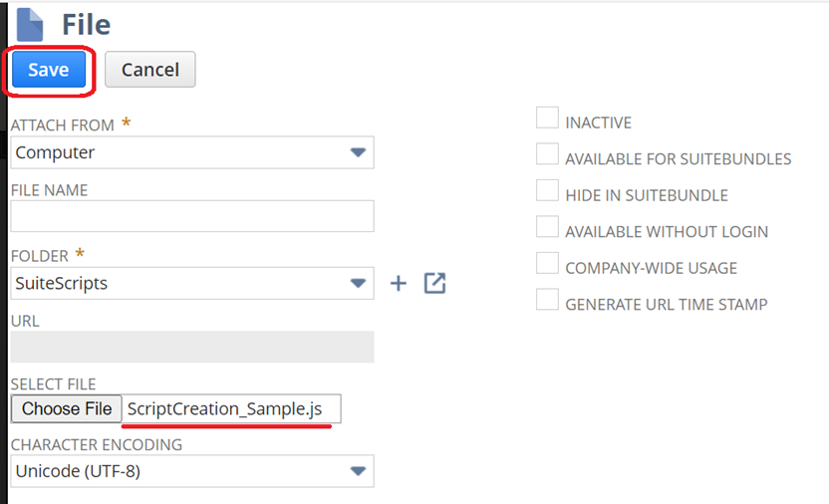Save the file record
Image resolution: width=829 pixels, height=504 pixels.
pyautogui.click(x=48, y=70)
